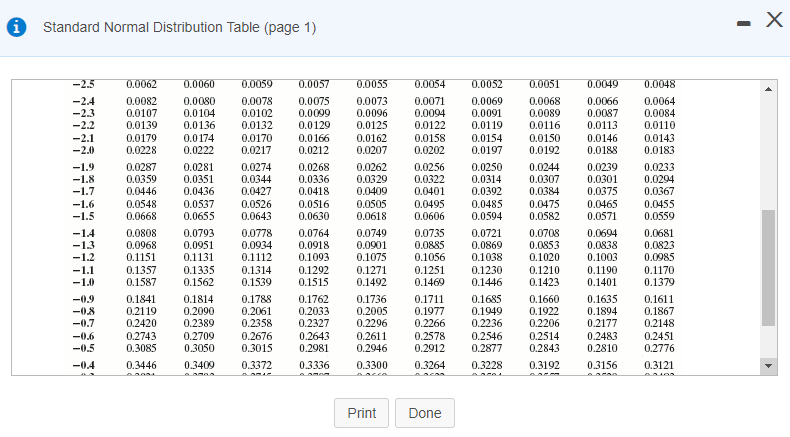Click the value 0.0107 in row −2.3
This screenshot has height=437, width=790.
coord(142,113)
